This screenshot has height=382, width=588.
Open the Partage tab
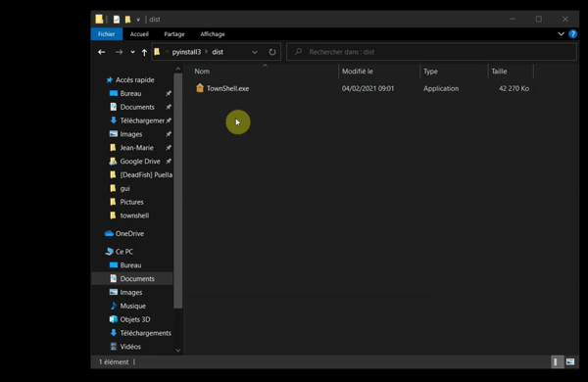click(x=174, y=34)
